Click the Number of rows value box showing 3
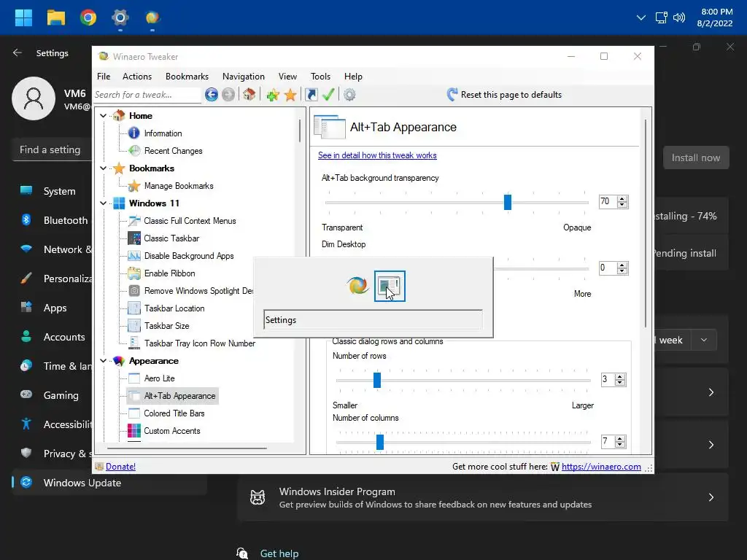Image resolution: width=747 pixels, height=560 pixels. 607,379
